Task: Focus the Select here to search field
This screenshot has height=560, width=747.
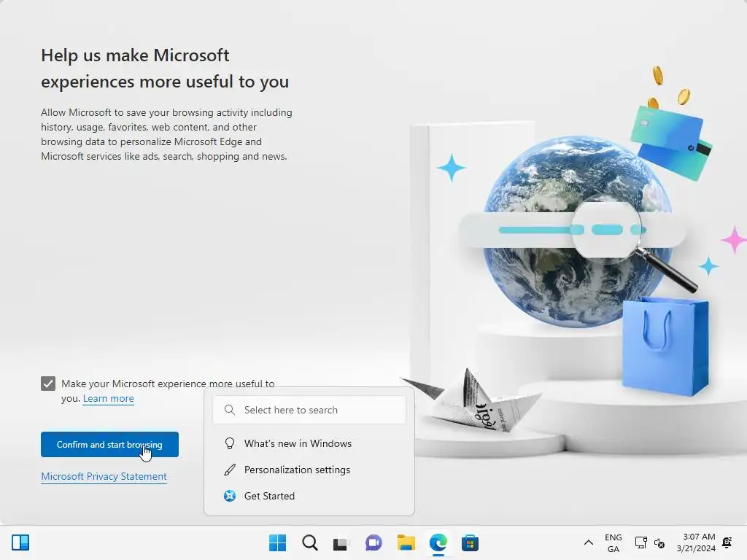Action: tap(309, 410)
